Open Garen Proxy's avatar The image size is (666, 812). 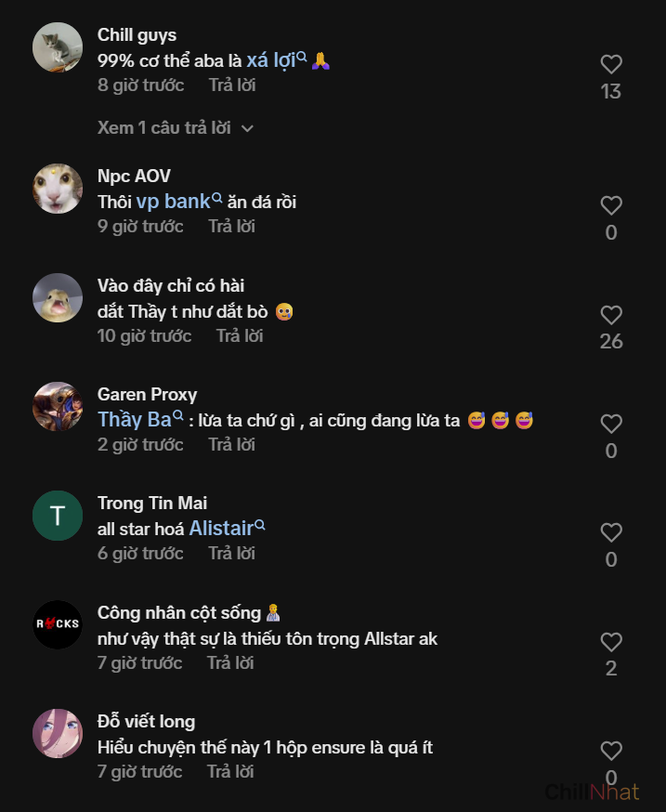58,407
